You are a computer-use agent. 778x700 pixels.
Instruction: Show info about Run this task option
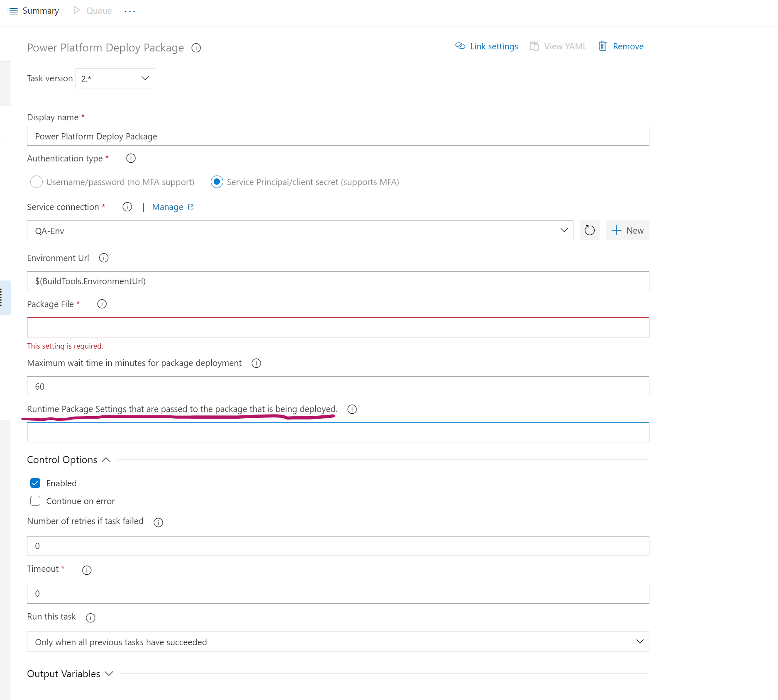tap(90, 617)
